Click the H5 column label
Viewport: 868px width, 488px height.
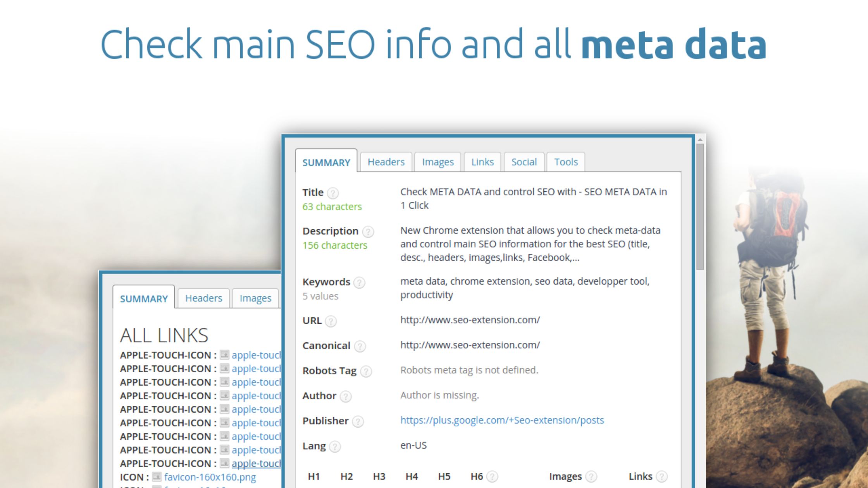tap(444, 476)
